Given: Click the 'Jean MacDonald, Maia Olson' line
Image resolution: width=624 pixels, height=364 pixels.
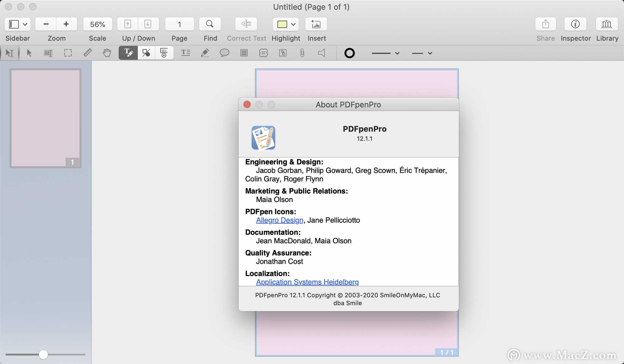Looking at the screenshot, I should coord(304,241).
